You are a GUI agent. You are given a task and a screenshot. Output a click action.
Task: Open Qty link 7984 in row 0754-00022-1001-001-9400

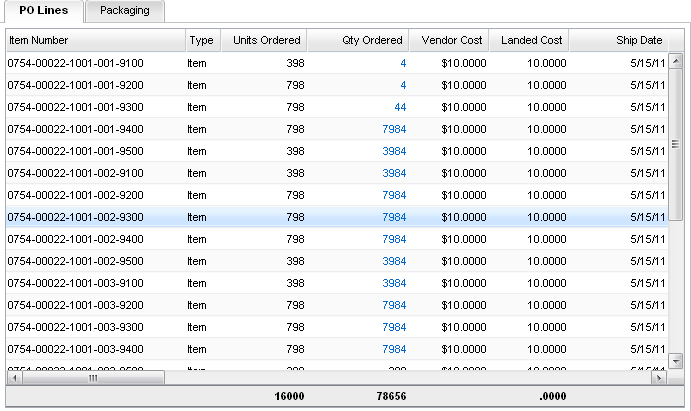(394, 128)
